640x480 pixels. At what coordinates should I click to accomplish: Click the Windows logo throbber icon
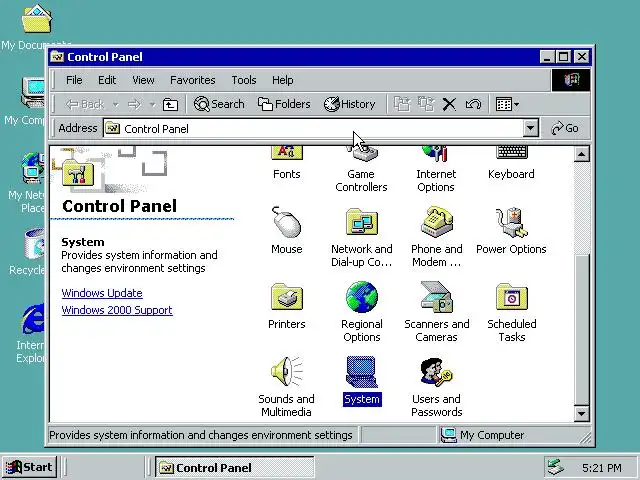click(571, 80)
